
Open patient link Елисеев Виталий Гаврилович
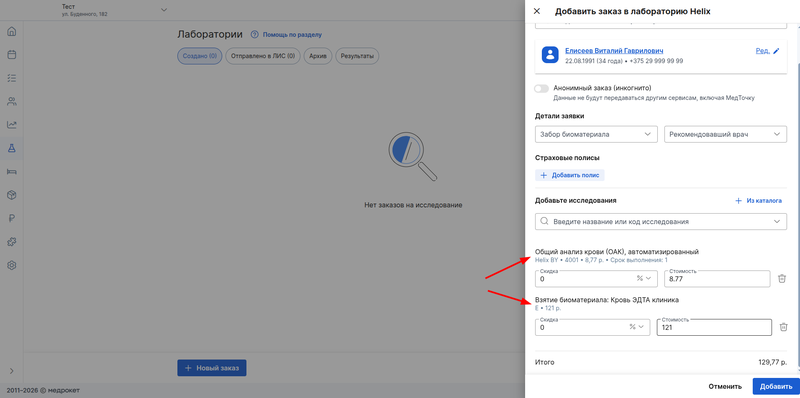(614, 51)
